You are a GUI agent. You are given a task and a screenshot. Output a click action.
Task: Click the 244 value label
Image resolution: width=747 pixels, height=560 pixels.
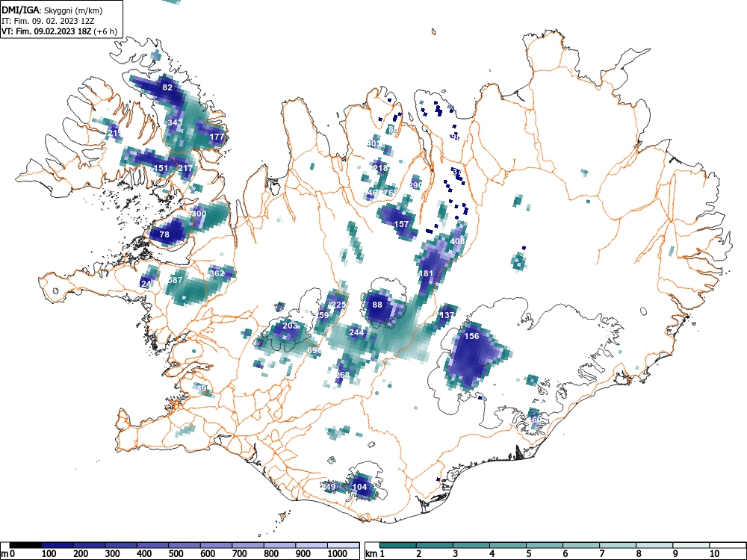(x=356, y=332)
